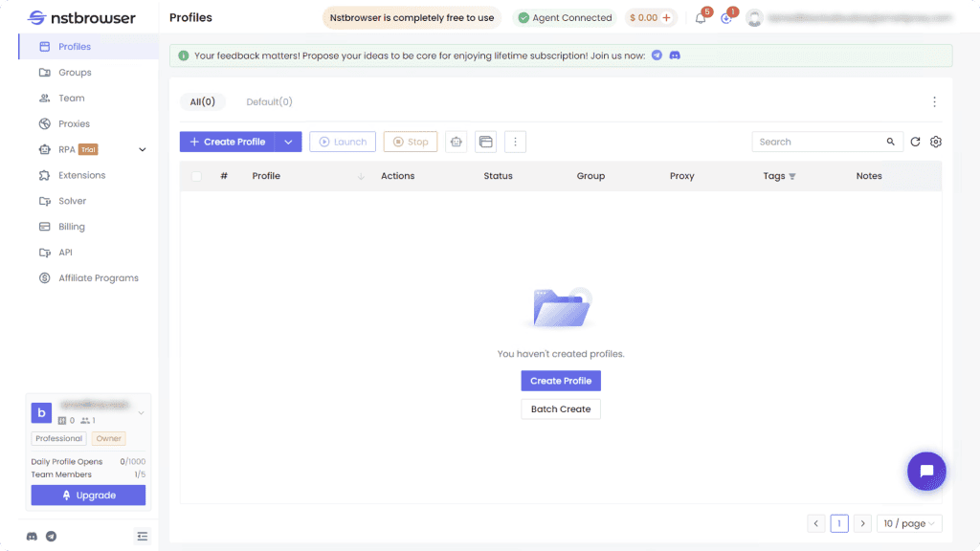Expand the RPA menu in sidebar
The width and height of the screenshot is (980, 551).
pos(143,149)
